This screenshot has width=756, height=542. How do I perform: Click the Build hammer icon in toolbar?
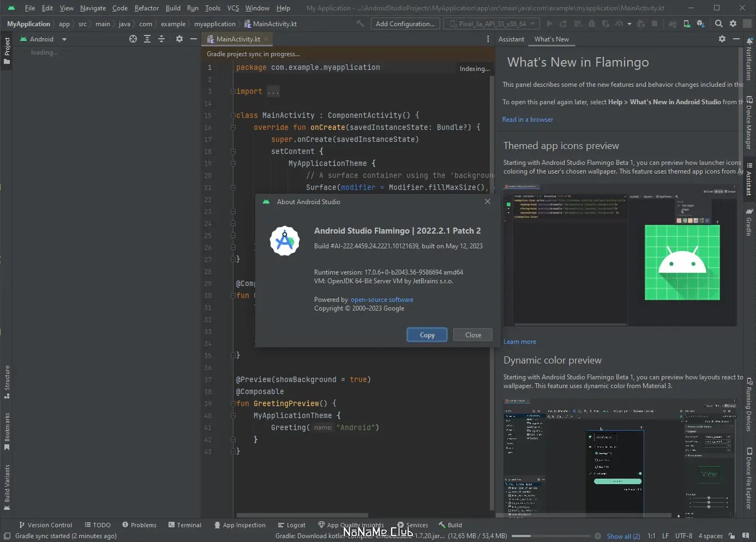coord(361,23)
